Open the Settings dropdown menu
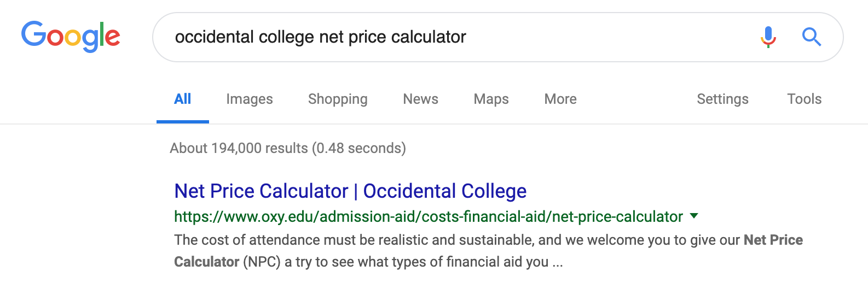This screenshot has height=283, width=868. pos(722,99)
